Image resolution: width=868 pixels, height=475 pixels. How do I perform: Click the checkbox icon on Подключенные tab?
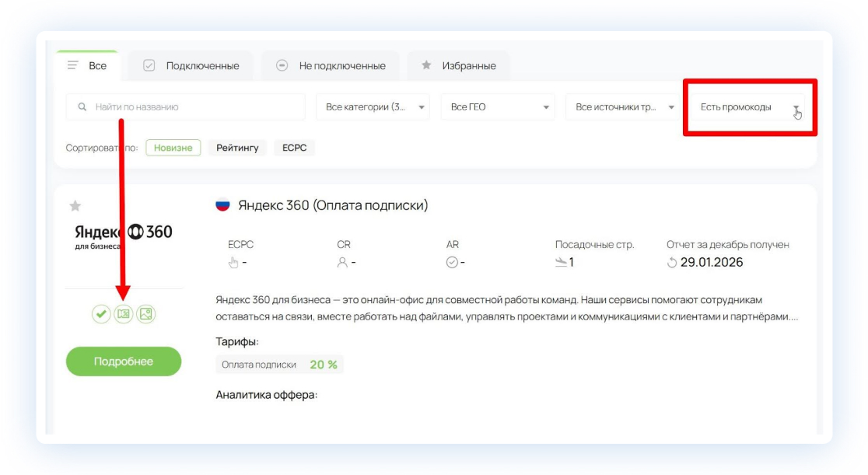pyautogui.click(x=149, y=65)
